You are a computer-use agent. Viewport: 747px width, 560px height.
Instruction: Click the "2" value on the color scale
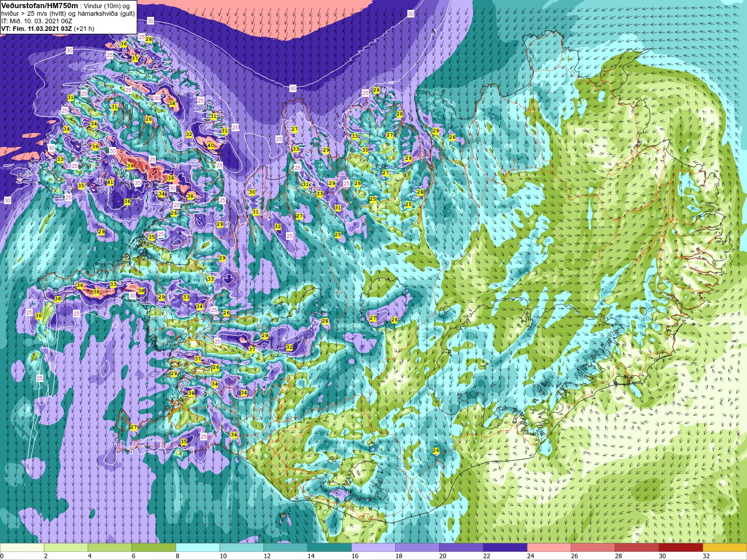[44, 556]
